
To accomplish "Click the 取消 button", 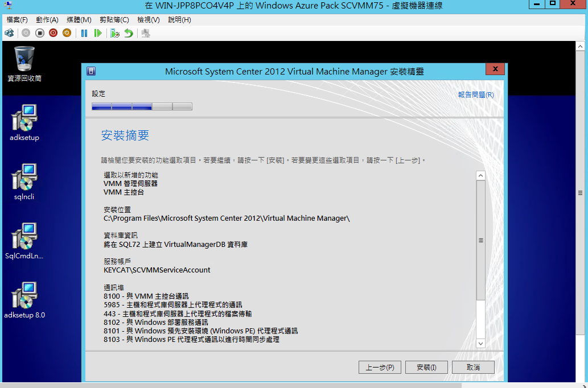I will coord(473,368).
